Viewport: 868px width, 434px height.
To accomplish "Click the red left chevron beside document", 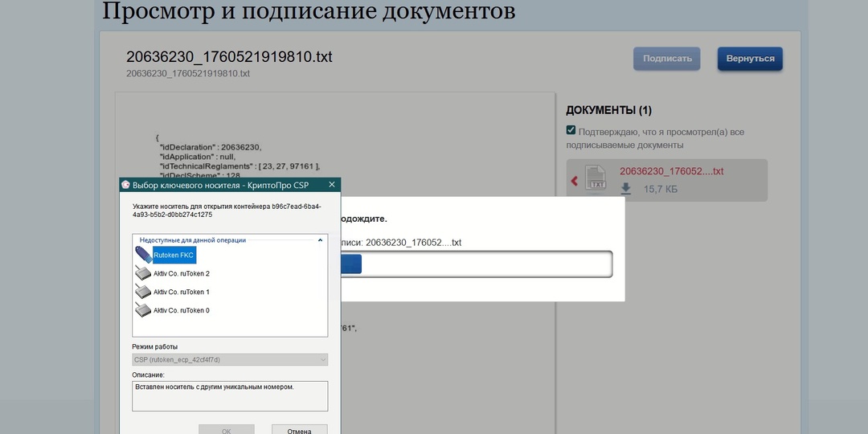I will tap(574, 181).
